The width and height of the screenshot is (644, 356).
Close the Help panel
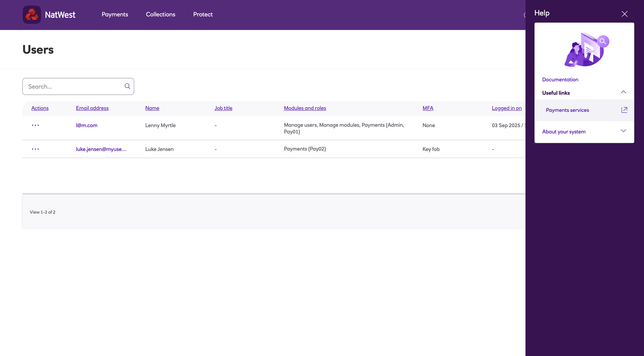tap(624, 14)
